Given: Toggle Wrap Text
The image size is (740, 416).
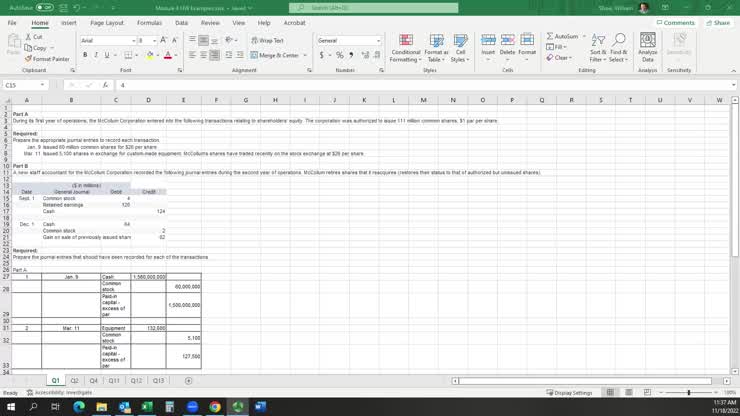Looking at the screenshot, I should [x=267, y=41].
